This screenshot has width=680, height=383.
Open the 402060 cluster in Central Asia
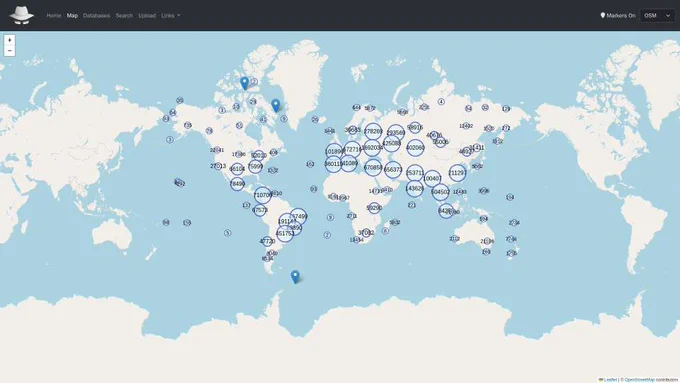[415, 148]
